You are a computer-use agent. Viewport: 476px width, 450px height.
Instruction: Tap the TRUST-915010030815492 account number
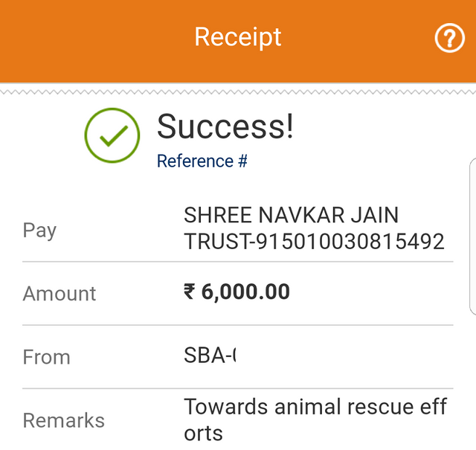point(314,242)
